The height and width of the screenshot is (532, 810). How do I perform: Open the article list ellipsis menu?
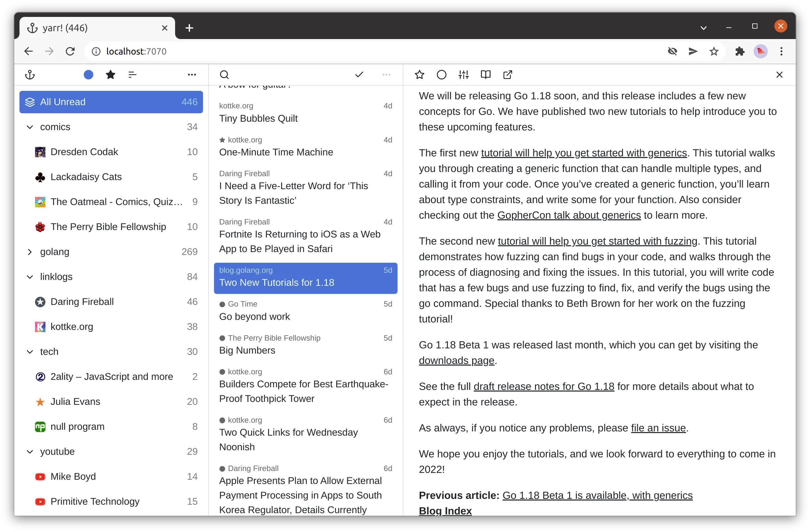coord(386,75)
